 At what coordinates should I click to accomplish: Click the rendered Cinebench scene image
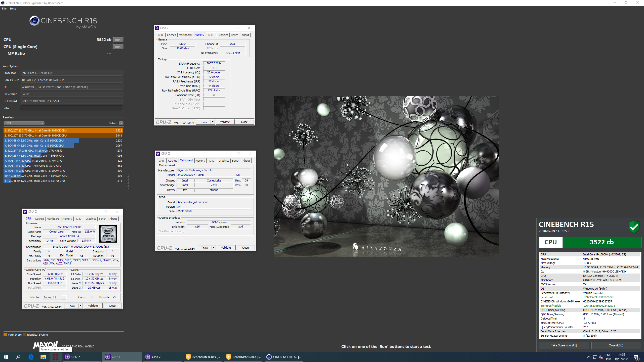(x=386, y=176)
